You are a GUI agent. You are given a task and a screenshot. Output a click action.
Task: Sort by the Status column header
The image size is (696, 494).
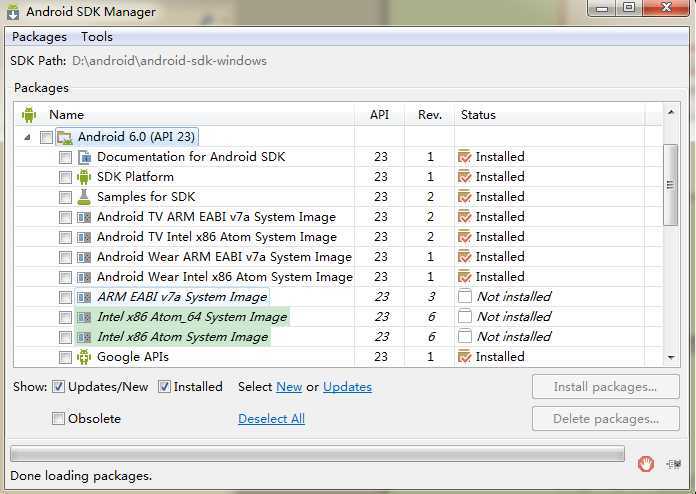pyautogui.click(x=549, y=115)
